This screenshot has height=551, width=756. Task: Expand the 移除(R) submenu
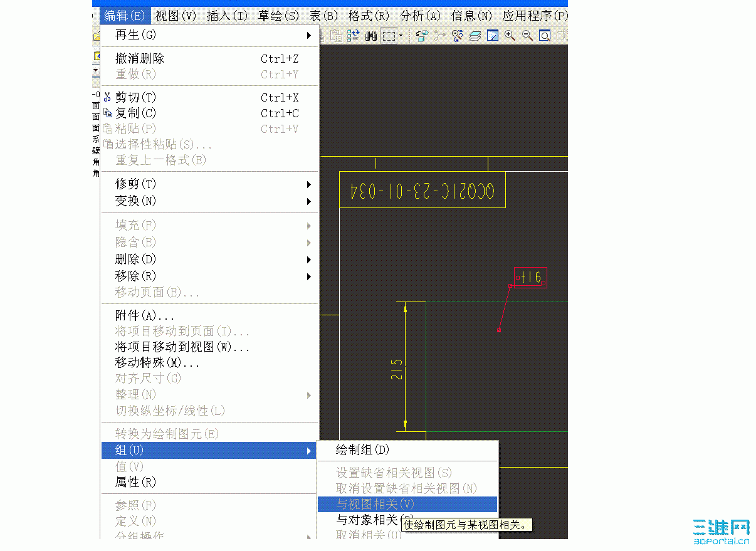pyautogui.click(x=209, y=276)
